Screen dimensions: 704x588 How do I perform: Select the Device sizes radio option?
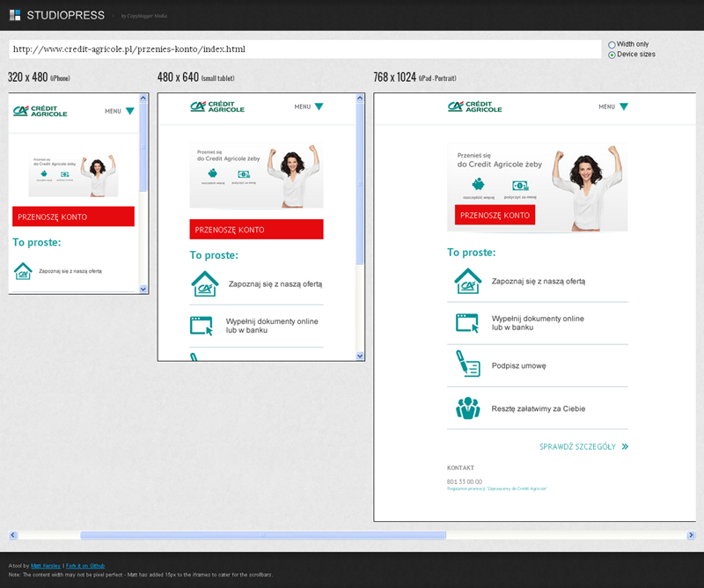[x=612, y=55]
